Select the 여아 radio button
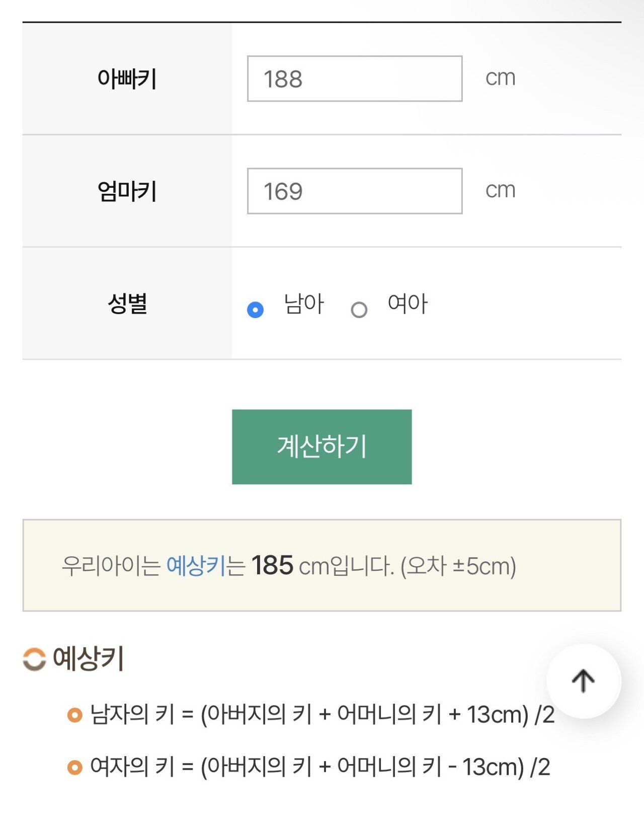644x821 pixels. coord(359,310)
